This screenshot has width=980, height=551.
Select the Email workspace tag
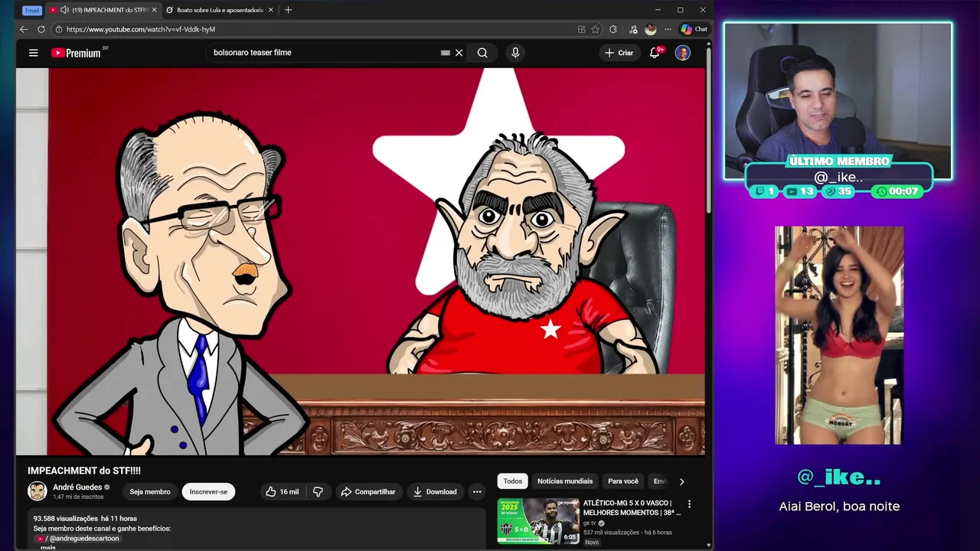tap(31, 10)
